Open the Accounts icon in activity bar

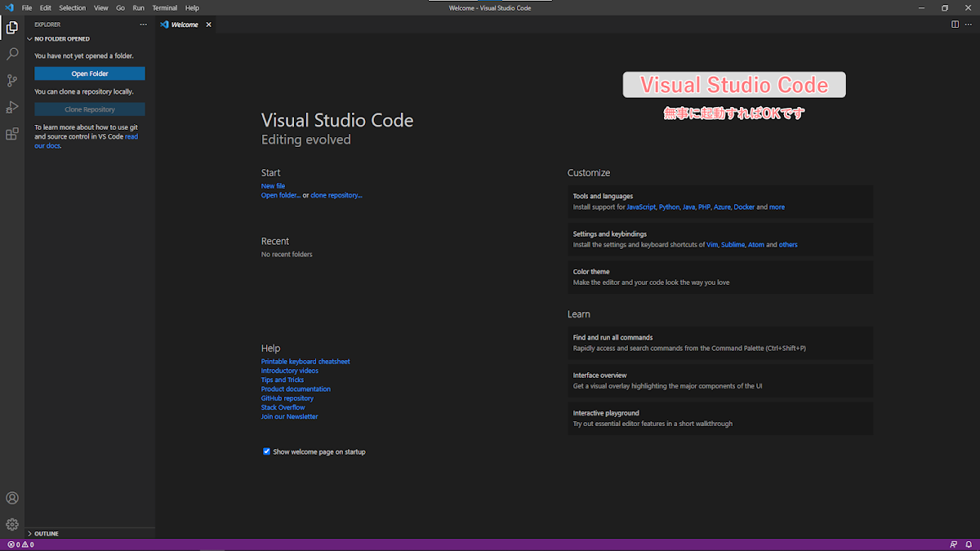[12, 498]
